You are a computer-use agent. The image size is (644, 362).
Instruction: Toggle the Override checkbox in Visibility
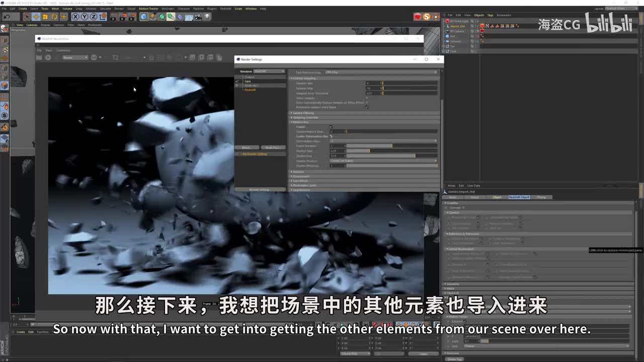[463, 208]
